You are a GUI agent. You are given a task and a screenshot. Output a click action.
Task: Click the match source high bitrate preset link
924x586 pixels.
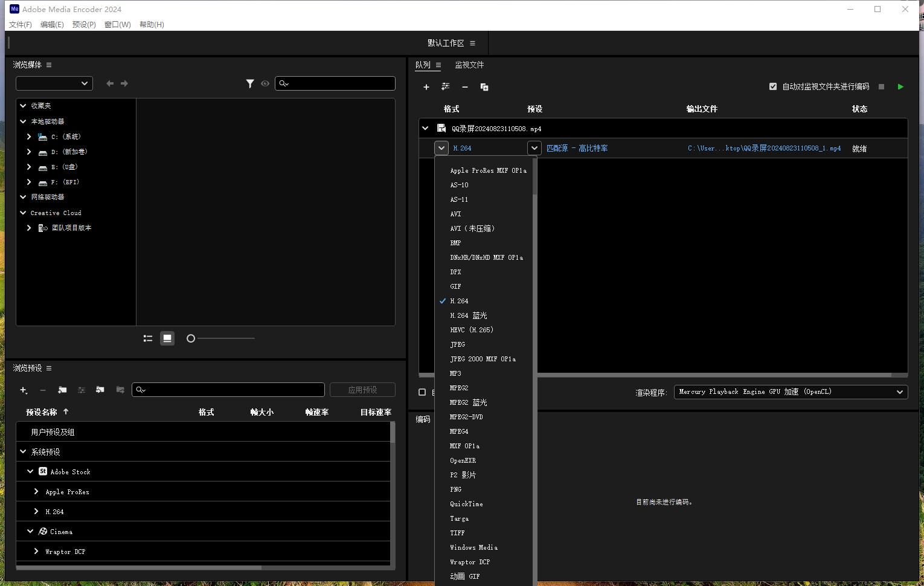point(577,148)
